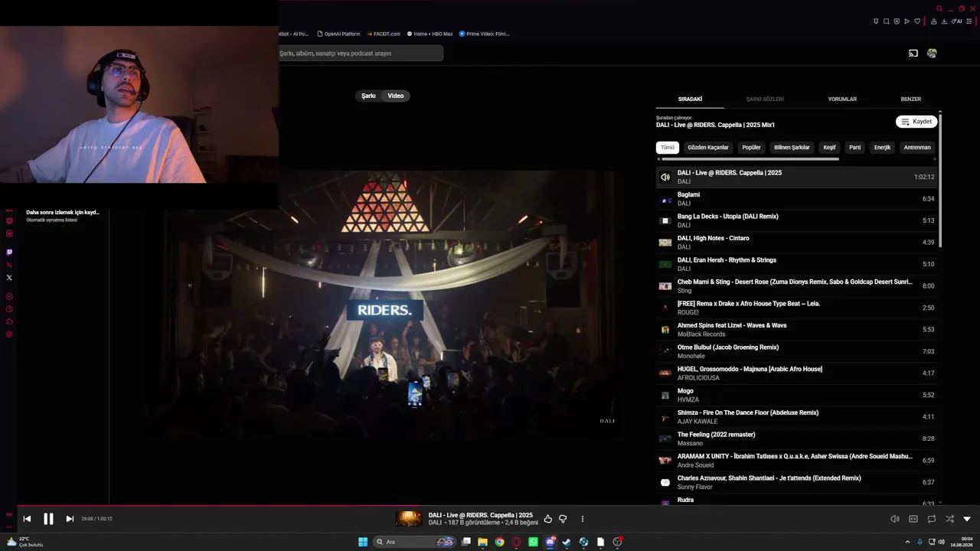
Task: Click the browser toolbar heart icon
Action: pyautogui.click(x=917, y=21)
